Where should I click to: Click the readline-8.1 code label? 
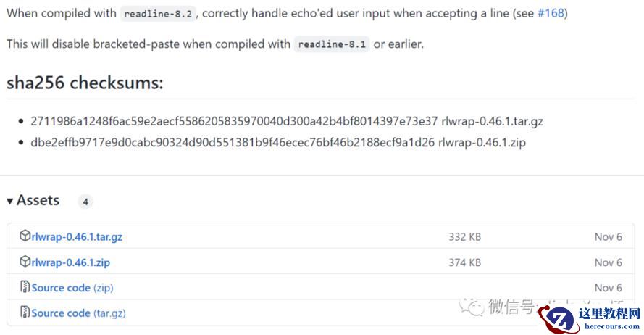coord(332,44)
